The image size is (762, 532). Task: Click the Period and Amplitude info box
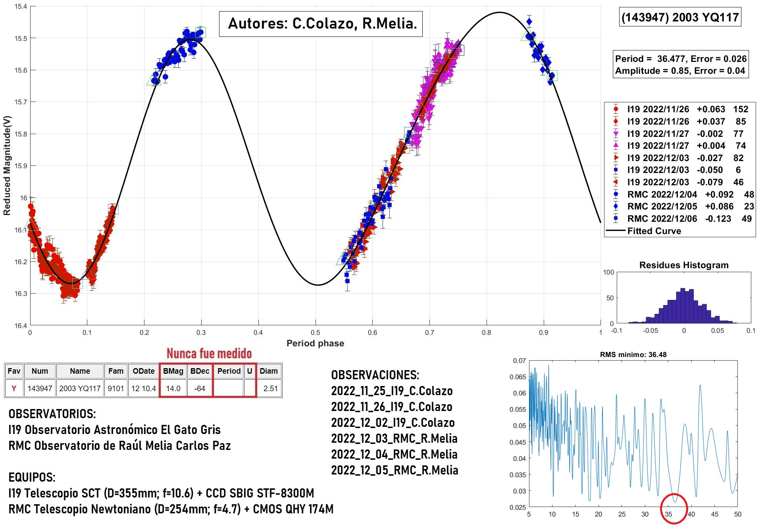pyautogui.click(x=681, y=64)
